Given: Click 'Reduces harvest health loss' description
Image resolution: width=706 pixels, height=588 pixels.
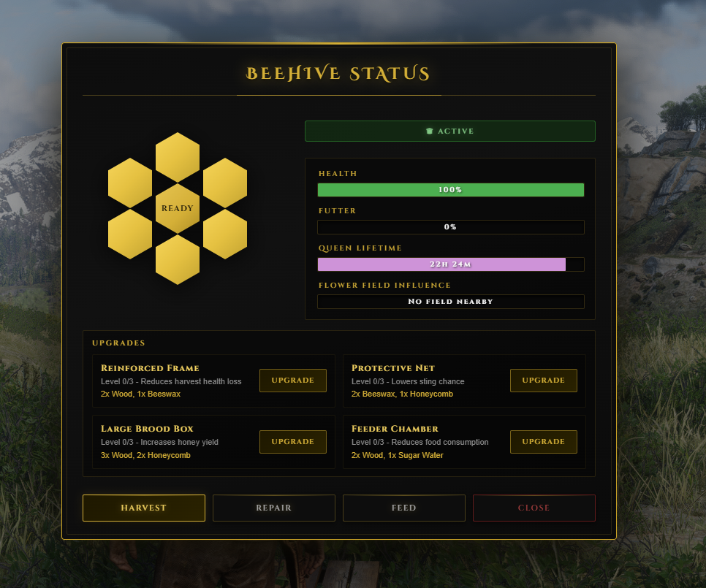Looking at the screenshot, I should tap(191, 381).
